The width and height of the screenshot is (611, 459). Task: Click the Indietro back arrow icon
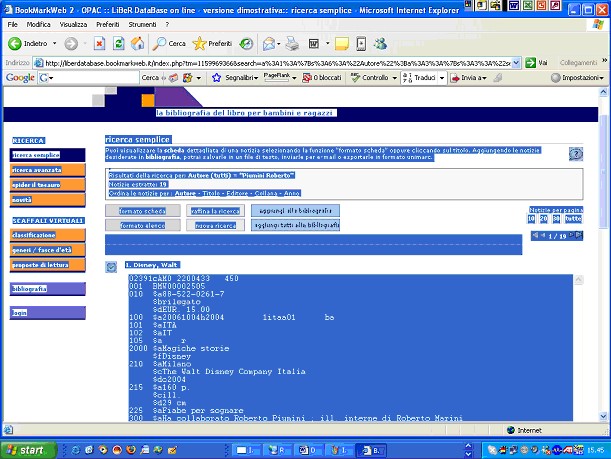tap(15, 44)
